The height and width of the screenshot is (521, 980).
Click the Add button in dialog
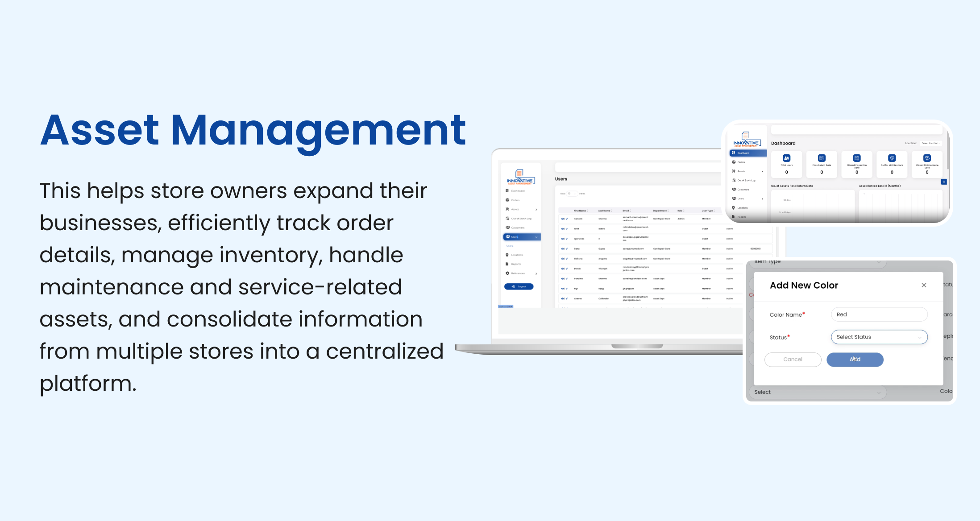tap(855, 360)
